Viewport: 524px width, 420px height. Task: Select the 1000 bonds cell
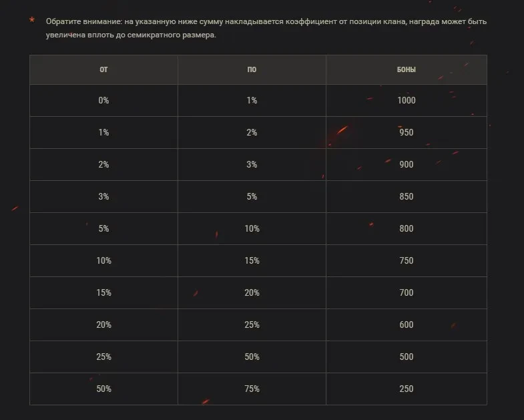tap(406, 100)
